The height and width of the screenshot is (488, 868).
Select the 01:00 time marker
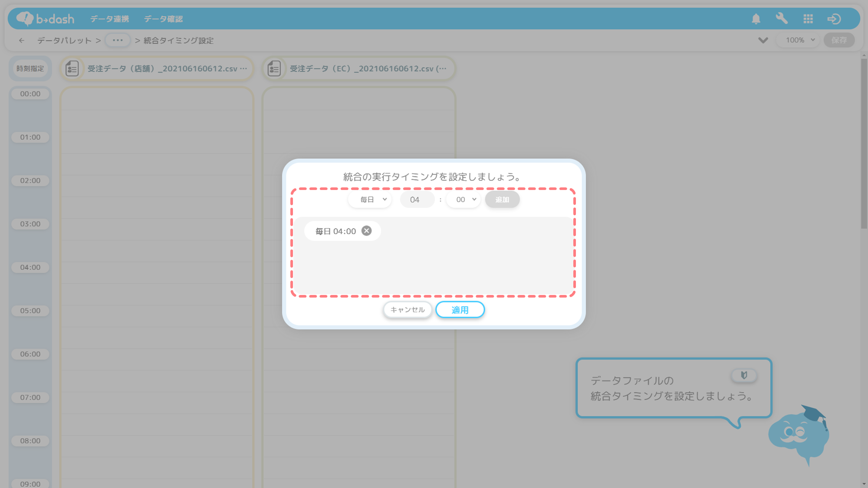click(30, 137)
